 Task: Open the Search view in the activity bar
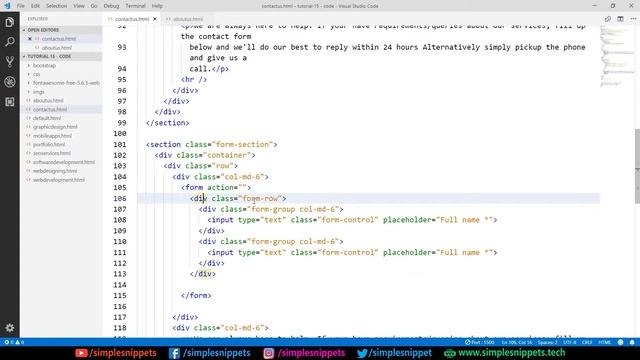[10, 42]
